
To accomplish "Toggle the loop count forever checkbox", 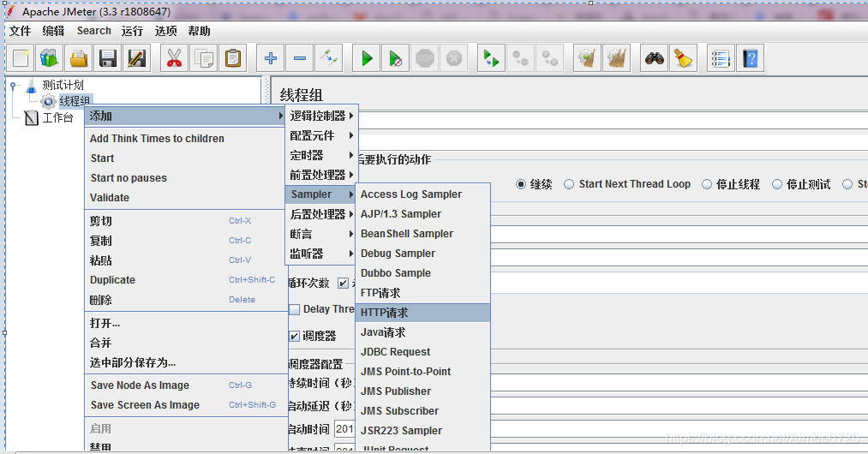I will click(344, 284).
